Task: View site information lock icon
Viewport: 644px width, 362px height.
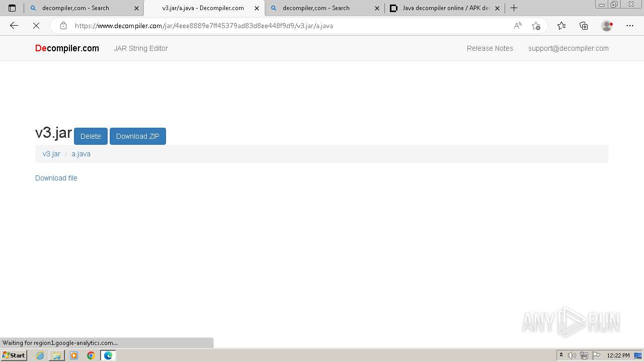Action: pos(63,26)
